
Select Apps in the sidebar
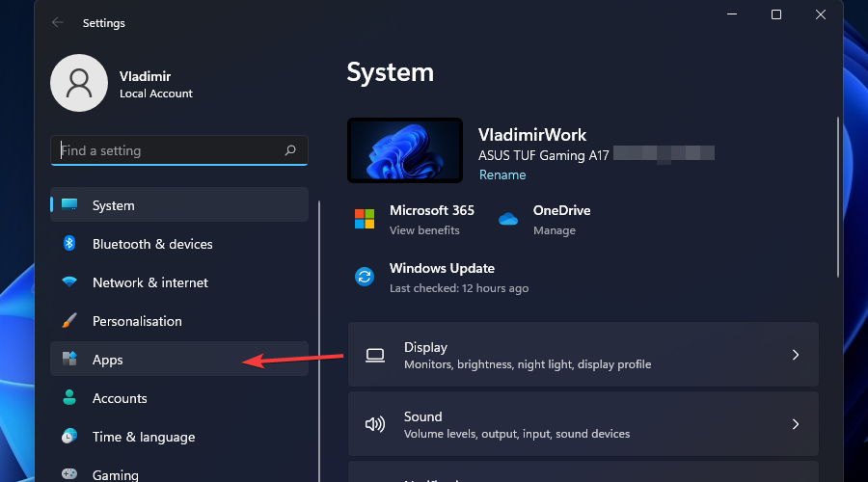click(179, 360)
